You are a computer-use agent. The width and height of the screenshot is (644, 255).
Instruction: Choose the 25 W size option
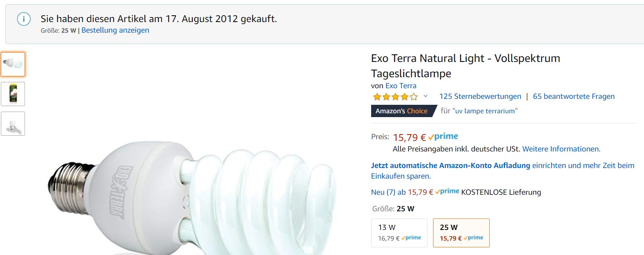click(461, 233)
